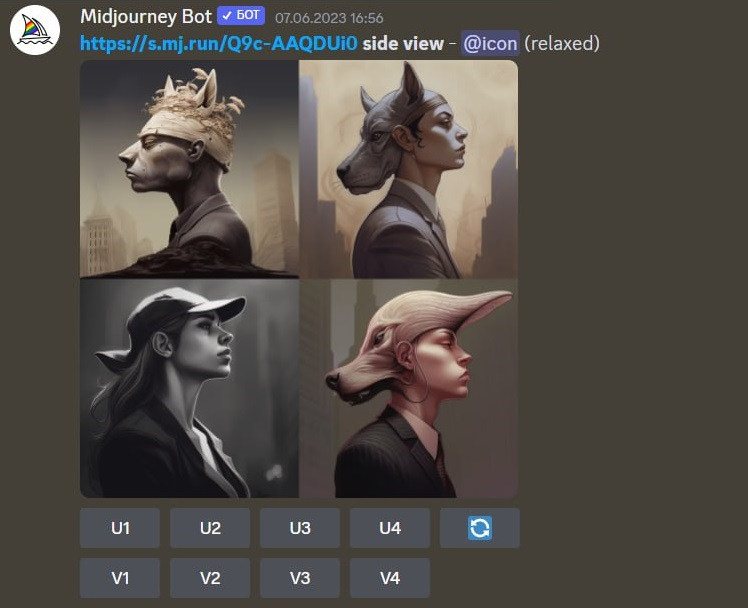748x608 pixels.
Task: Select U4 upscale button
Action: click(390, 528)
